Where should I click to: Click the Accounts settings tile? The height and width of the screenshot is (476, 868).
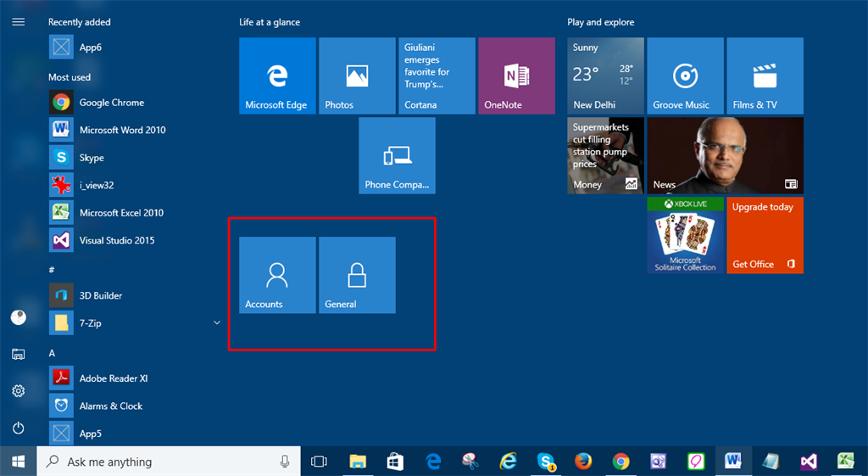(277, 275)
